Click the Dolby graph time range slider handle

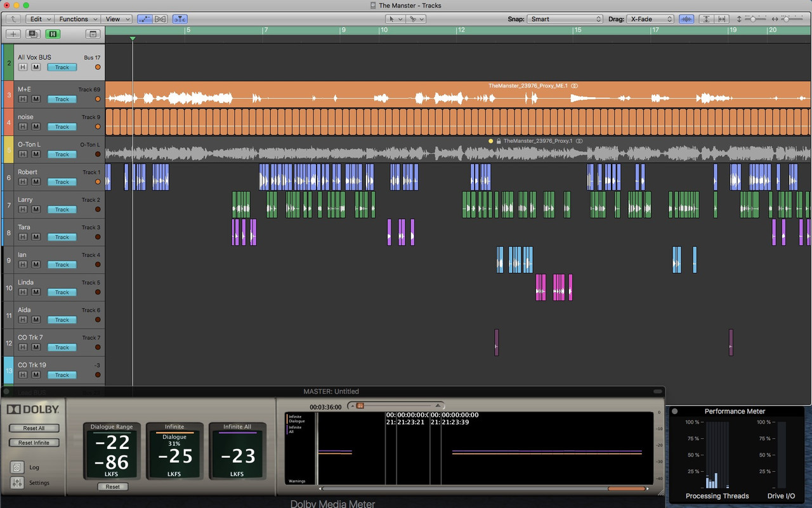tap(360, 406)
